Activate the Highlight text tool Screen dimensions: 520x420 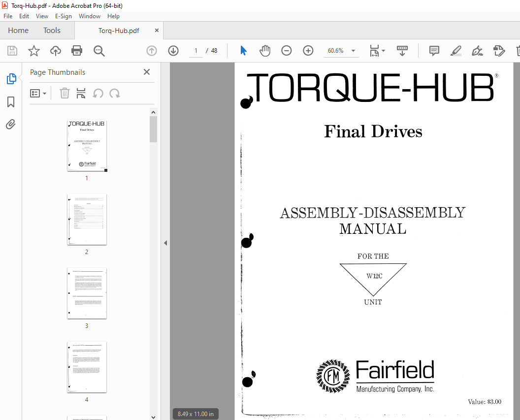click(x=455, y=50)
